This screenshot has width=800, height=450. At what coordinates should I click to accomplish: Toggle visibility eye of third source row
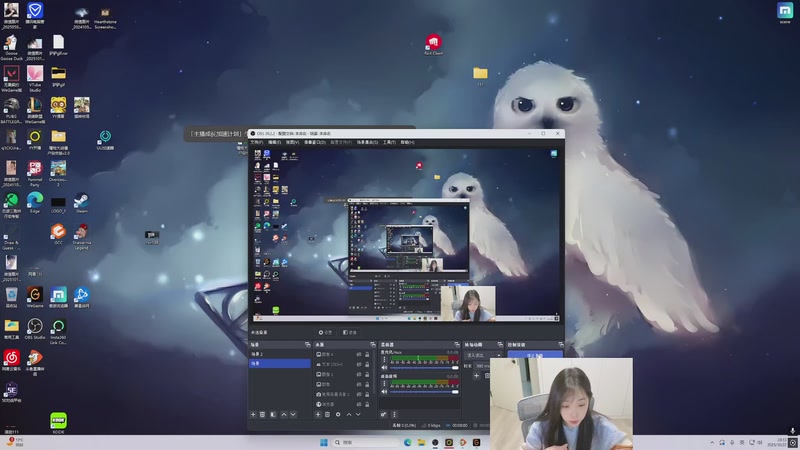click(x=359, y=374)
